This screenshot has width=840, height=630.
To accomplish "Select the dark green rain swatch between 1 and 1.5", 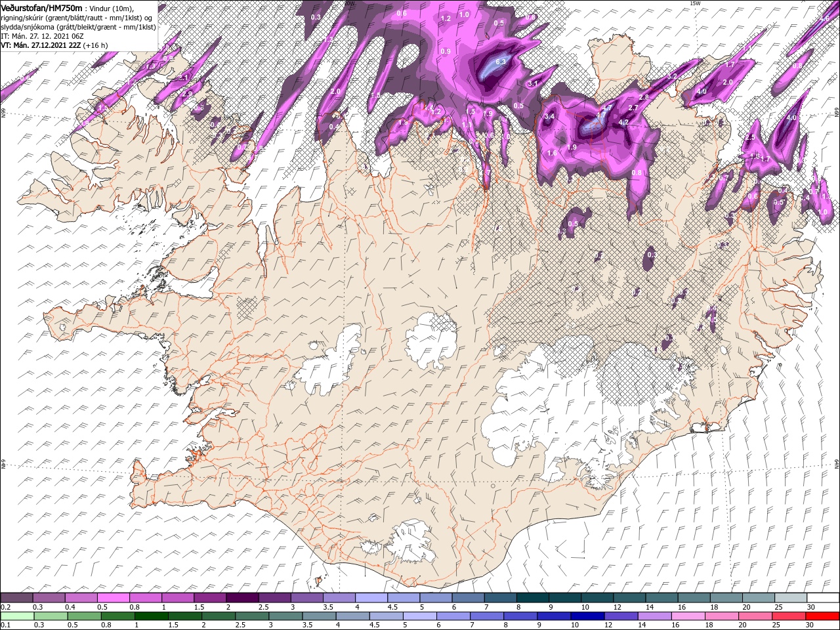I will pyautogui.click(x=152, y=616).
